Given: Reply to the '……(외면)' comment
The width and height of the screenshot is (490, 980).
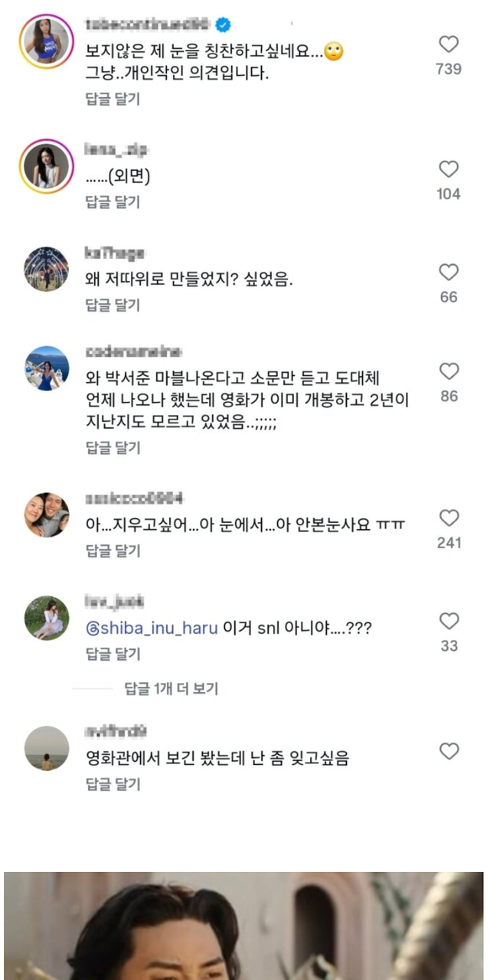Looking at the screenshot, I should pyautogui.click(x=113, y=202).
